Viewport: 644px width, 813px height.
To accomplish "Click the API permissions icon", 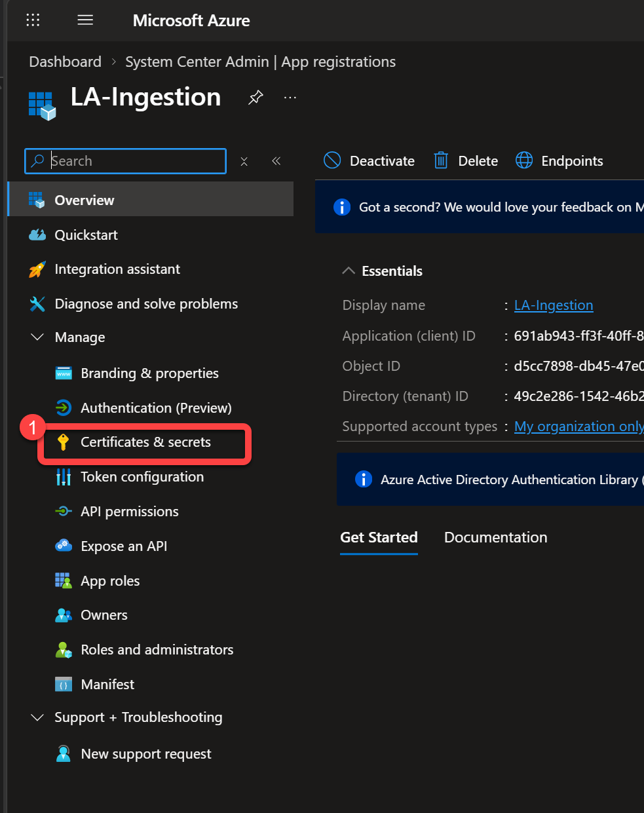I will coord(64,512).
